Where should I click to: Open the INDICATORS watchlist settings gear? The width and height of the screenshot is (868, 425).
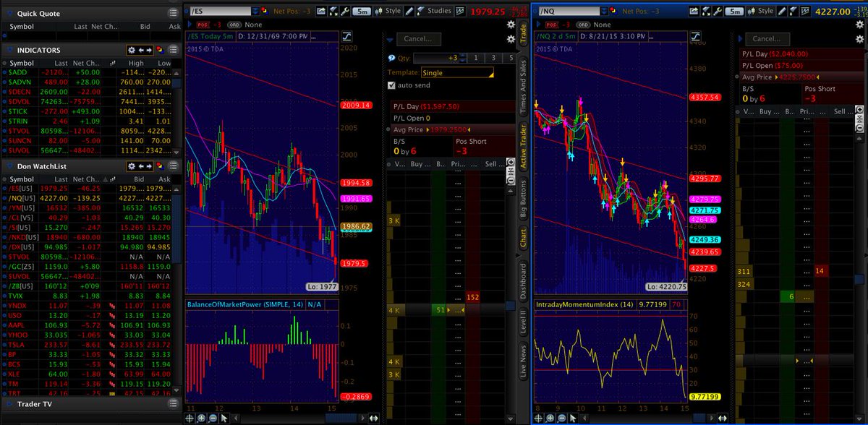click(132, 51)
